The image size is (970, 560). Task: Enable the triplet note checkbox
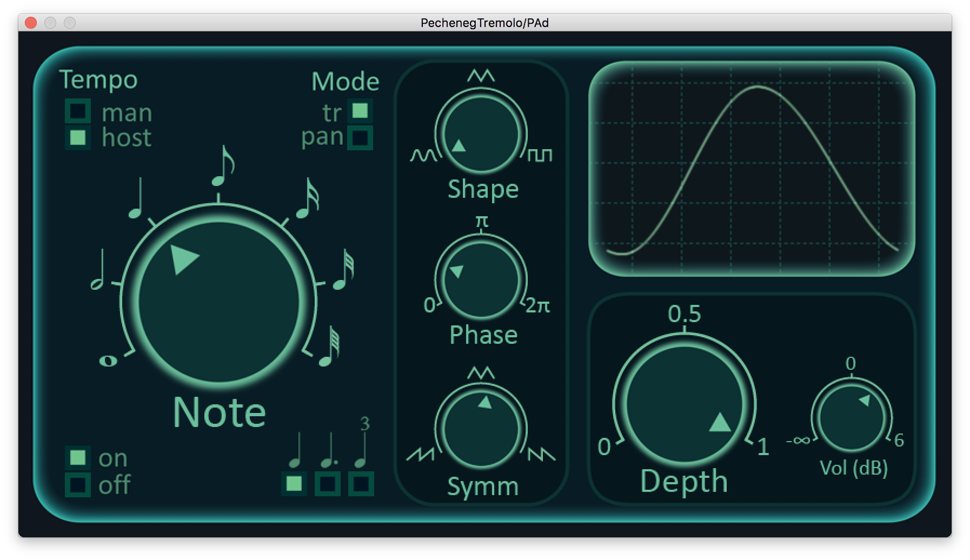(361, 483)
